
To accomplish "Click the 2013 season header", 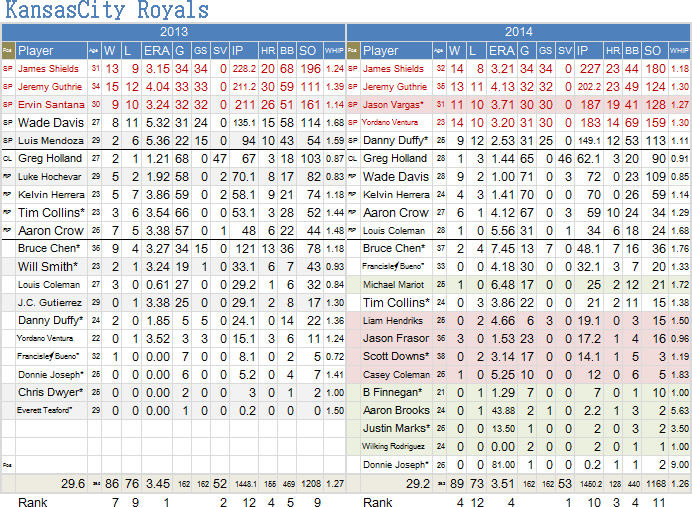I will [x=174, y=32].
